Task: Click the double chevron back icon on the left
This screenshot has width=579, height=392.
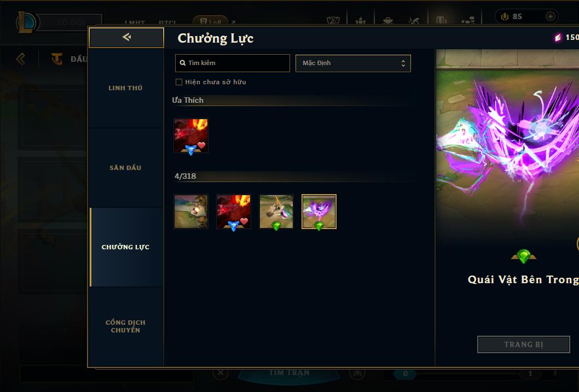Action: click(x=20, y=58)
